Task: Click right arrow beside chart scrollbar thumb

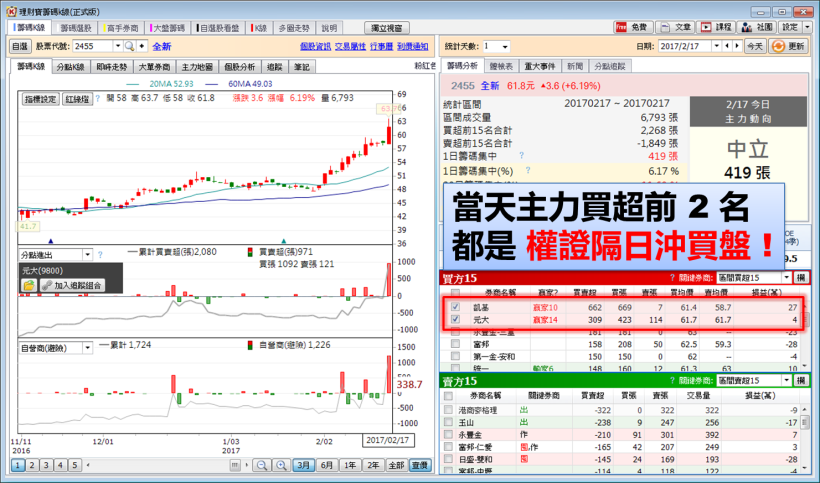Action: point(245,465)
